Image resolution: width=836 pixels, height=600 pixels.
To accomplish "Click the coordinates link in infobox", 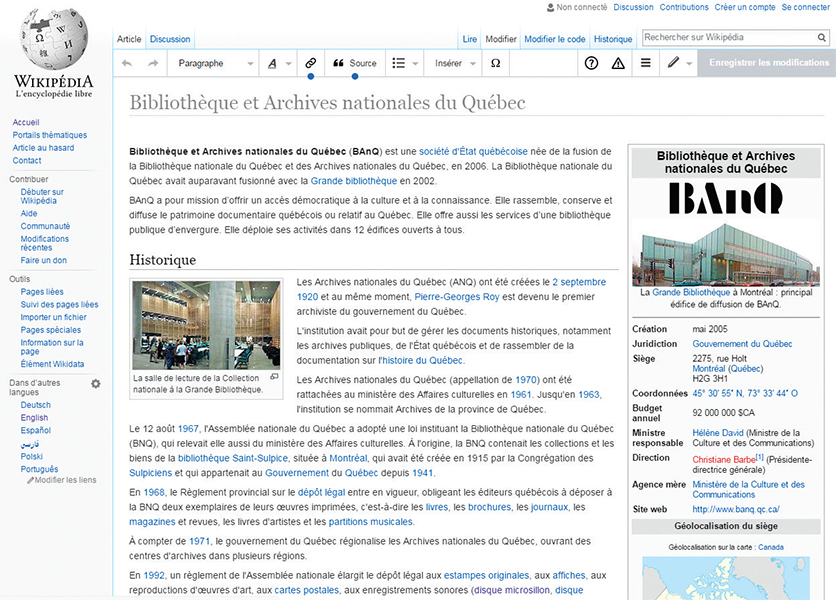I will [745, 393].
